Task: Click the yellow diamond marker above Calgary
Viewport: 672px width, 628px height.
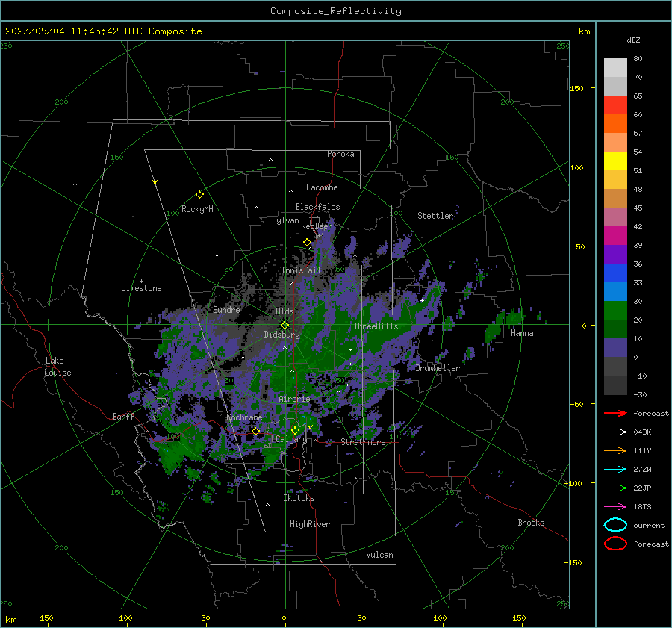Action: tap(295, 430)
